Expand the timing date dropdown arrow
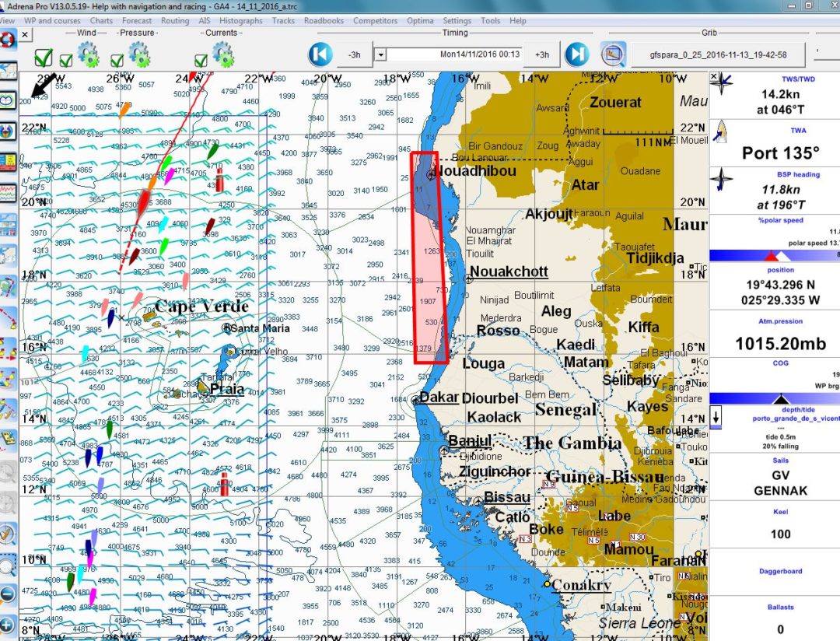Screen dimensions: 840x641 click(380, 54)
